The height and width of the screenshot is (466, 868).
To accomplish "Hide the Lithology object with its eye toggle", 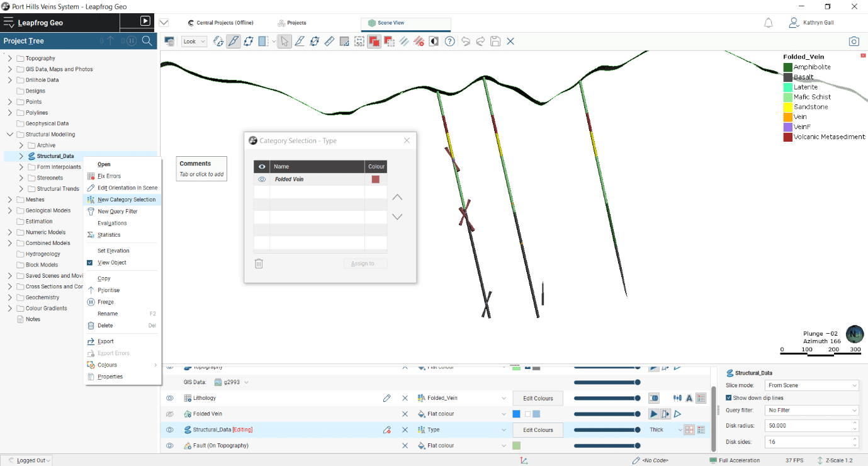I will [x=169, y=398].
